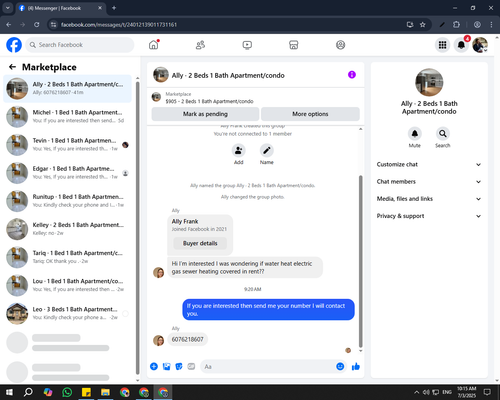This screenshot has height=400, width=500.
Task: Open Notifications bell icon
Action: [461, 45]
